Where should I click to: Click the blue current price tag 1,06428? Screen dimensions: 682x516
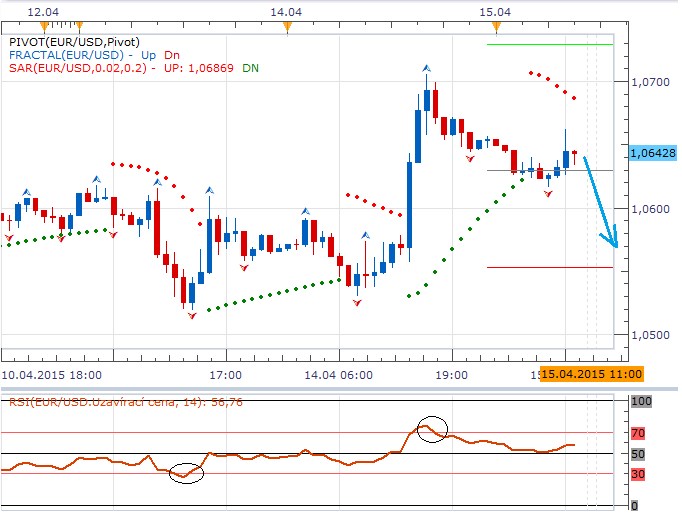point(653,152)
